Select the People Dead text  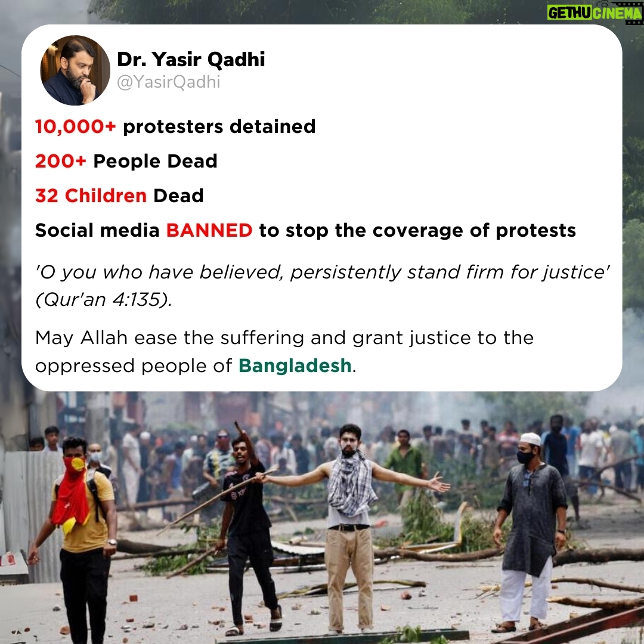(x=155, y=161)
